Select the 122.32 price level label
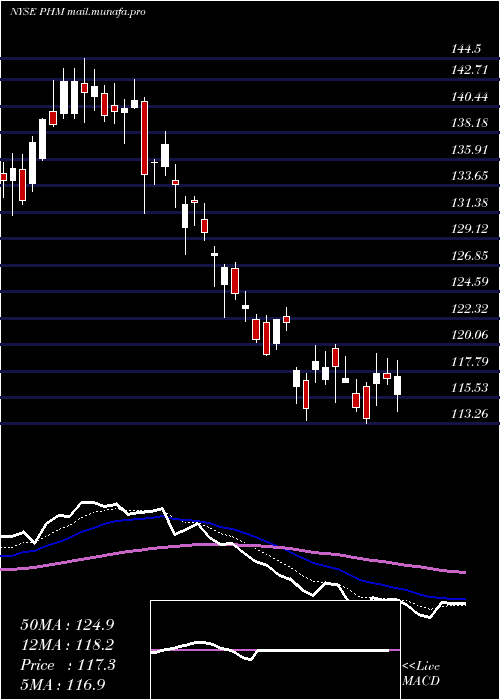 470,308
